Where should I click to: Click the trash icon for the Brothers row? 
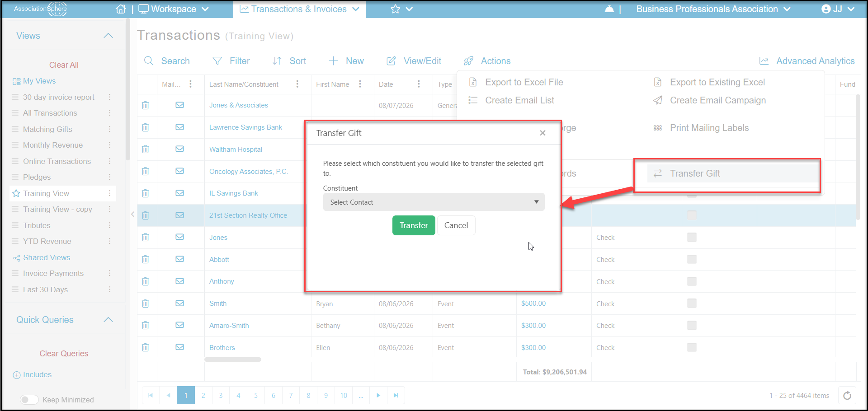(x=145, y=347)
